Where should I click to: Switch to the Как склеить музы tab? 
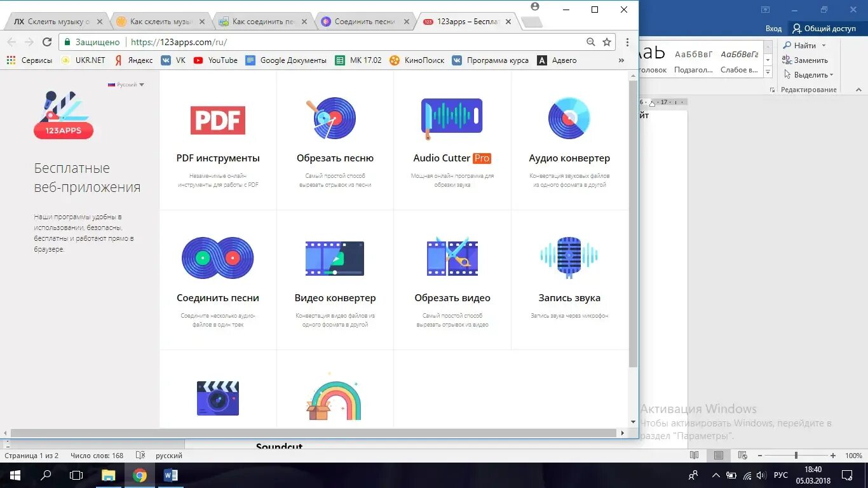pos(160,22)
